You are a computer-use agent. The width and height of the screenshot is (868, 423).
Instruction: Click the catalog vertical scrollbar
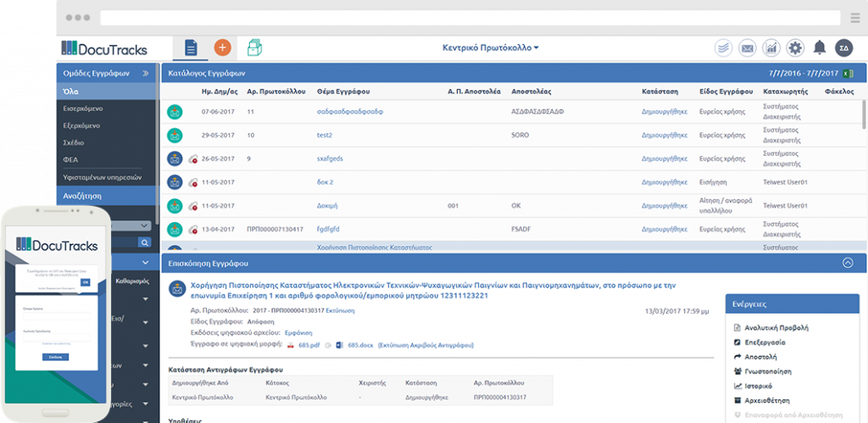(x=864, y=115)
